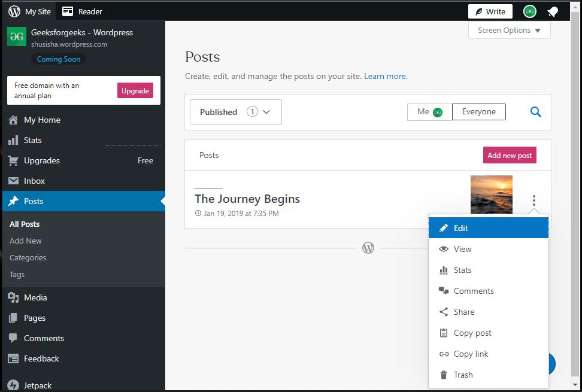Open the Tags submenu item

[17, 275]
